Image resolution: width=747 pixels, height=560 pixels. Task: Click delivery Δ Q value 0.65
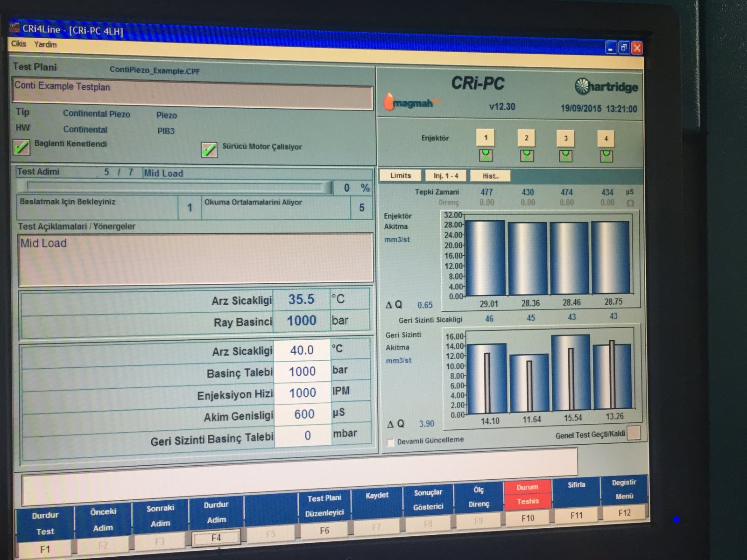(425, 305)
